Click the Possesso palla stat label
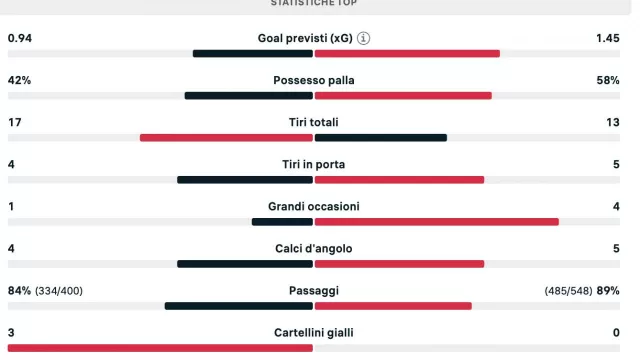Viewport: 640px width, 360px height. 313,80
